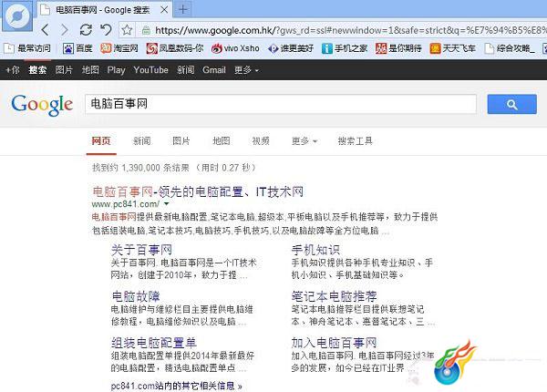Open the 手机知识 sitelink
Viewport: 547px width, 392px height.
coord(315,250)
